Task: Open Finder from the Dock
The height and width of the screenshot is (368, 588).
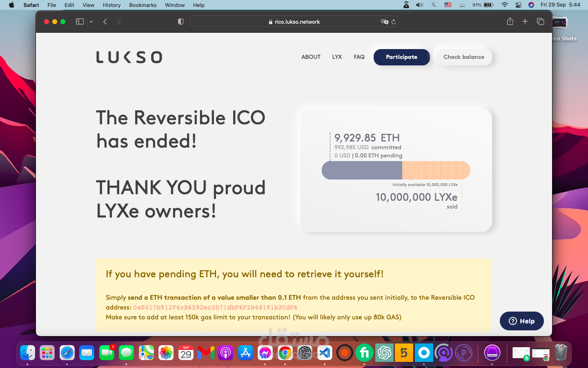Action: tap(27, 352)
